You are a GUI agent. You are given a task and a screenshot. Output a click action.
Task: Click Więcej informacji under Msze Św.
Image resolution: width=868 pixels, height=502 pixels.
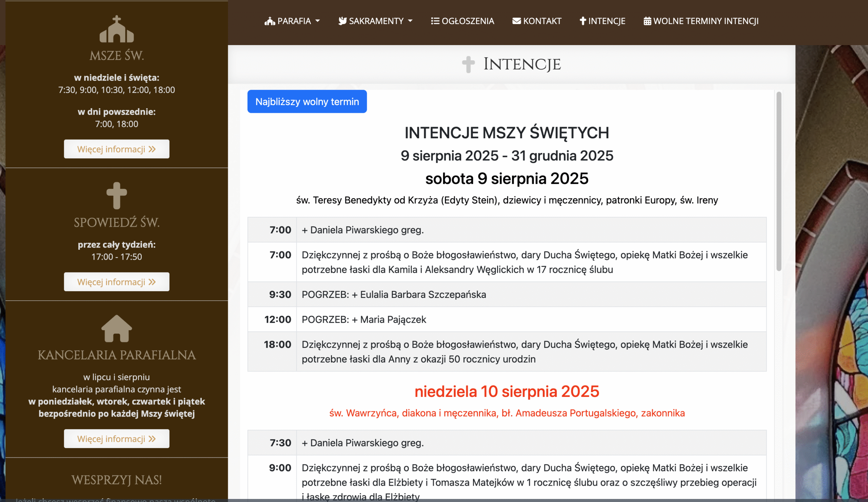[116, 149]
